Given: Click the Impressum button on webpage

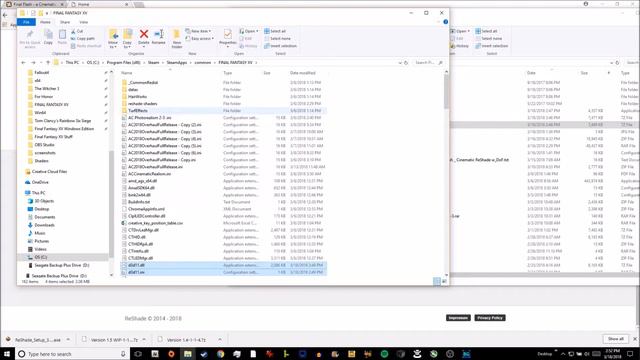Looking at the screenshot, I should coord(458,318).
